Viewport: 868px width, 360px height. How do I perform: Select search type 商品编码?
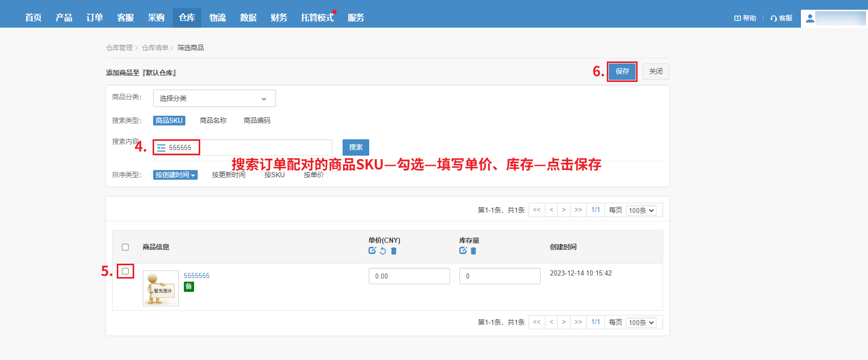point(257,120)
